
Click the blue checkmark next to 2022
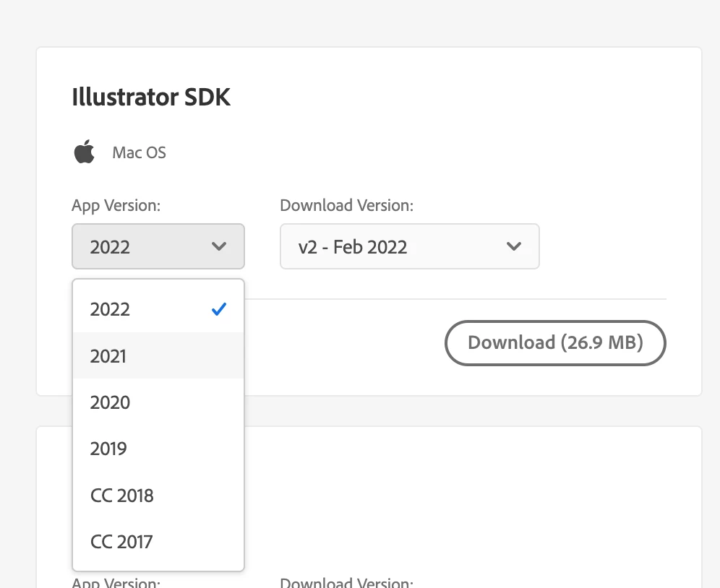[x=219, y=309]
